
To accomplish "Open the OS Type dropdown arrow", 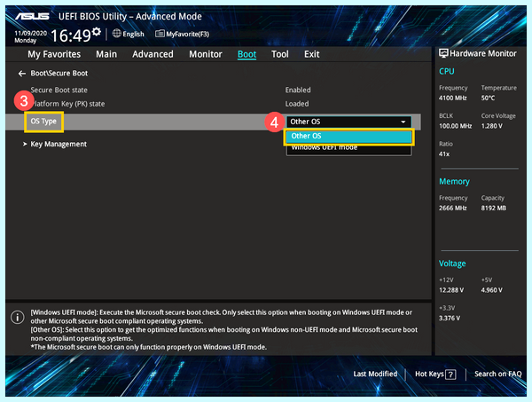I will pos(403,122).
